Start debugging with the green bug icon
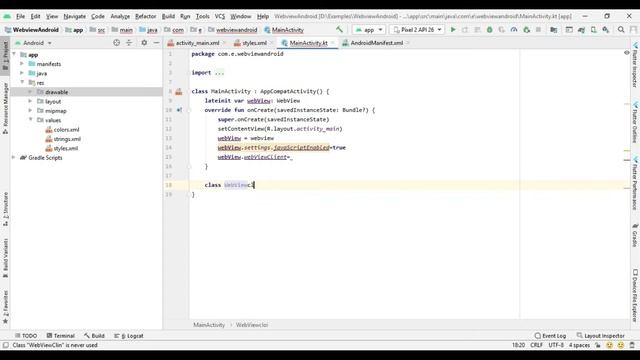The width and height of the screenshot is (640, 360). click(489, 30)
